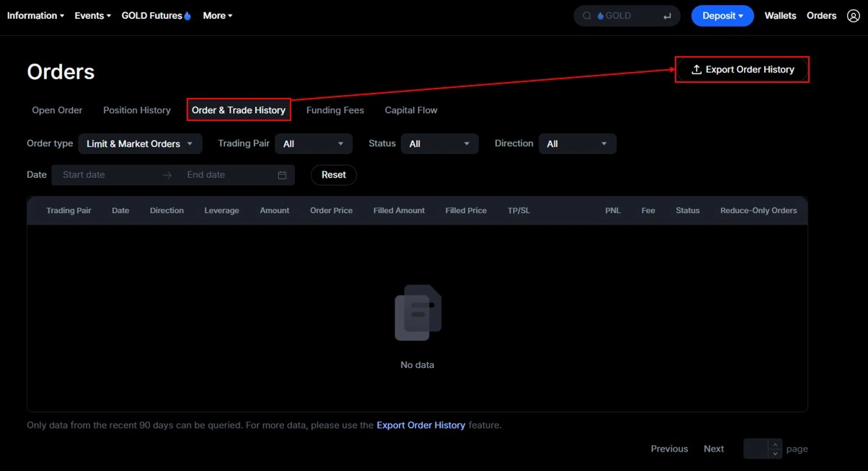This screenshot has width=868, height=471.
Task: Click the Status column header in table
Action: 688,210
